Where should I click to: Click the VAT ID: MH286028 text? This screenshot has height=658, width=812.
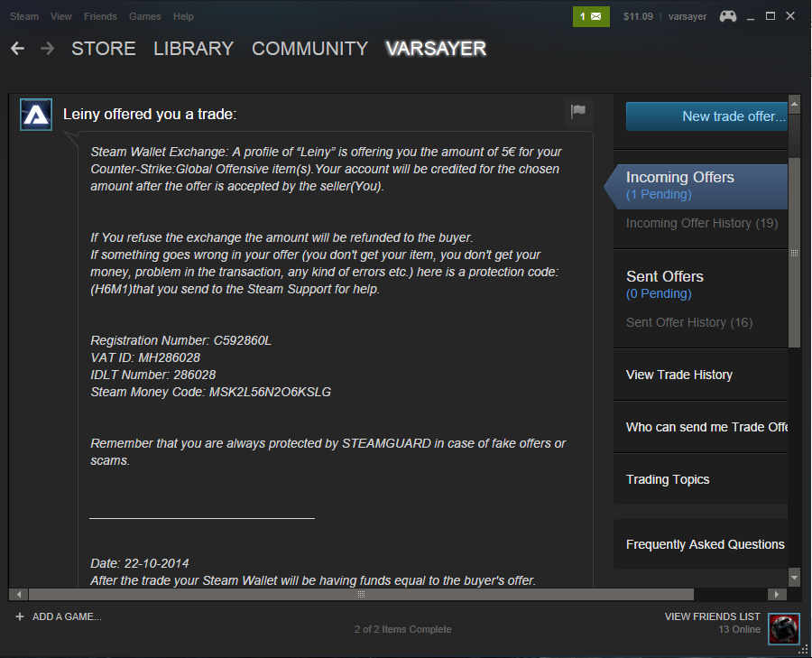(x=145, y=357)
